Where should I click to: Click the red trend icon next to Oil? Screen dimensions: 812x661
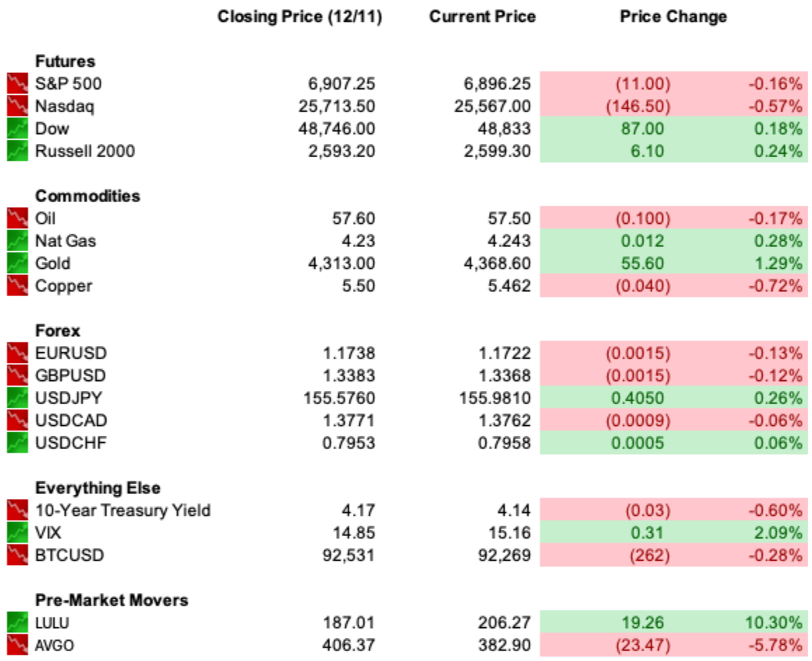(x=18, y=218)
